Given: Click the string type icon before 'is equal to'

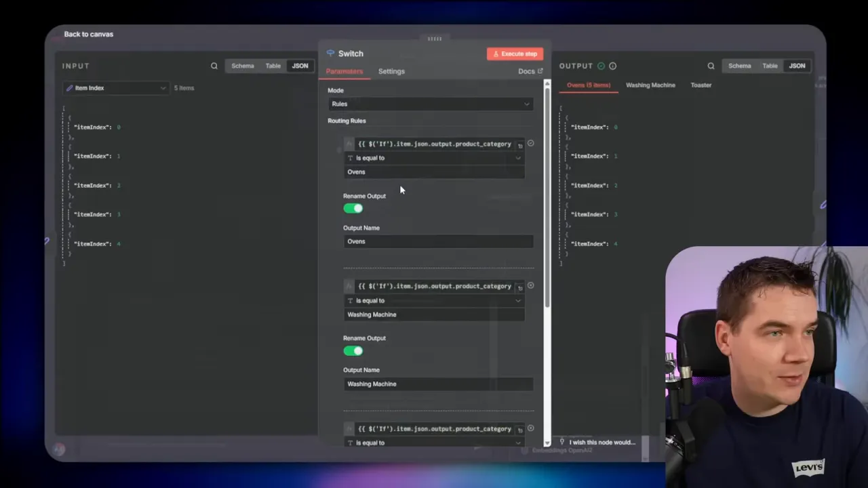Looking at the screenshot, I should coord(350,157).
